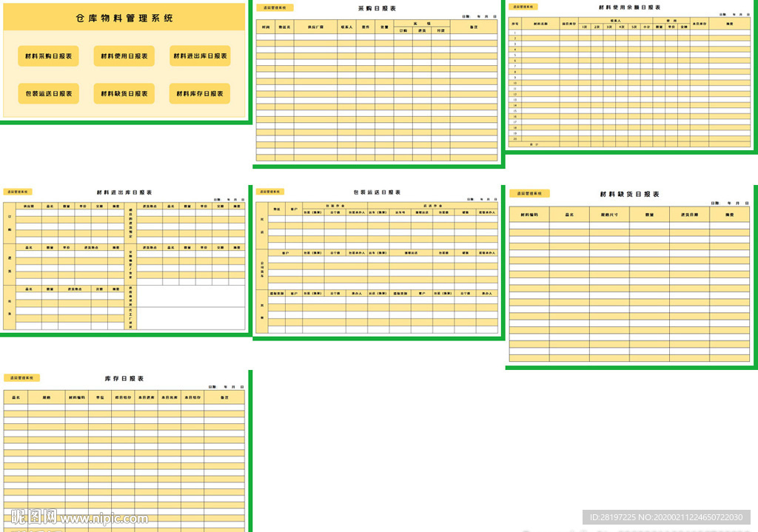
Task: Select the 包装运送日报表 sheet title
Action: coord(377,192)
